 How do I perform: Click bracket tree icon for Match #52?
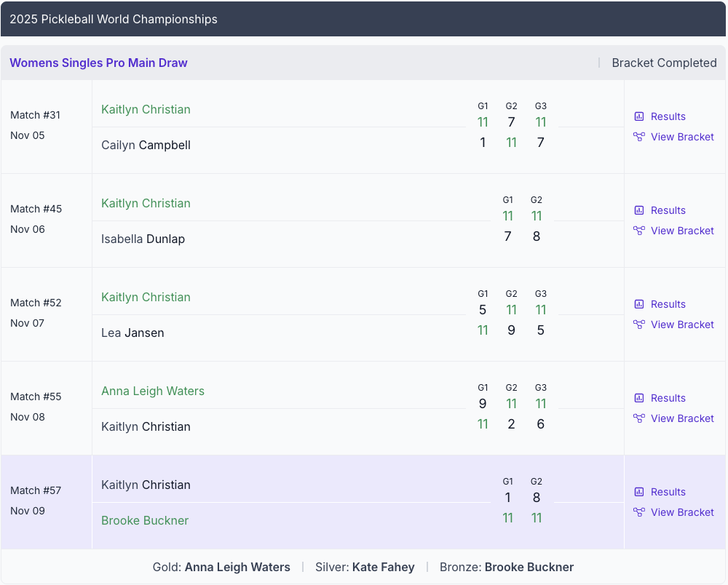[x=639, y=325]
